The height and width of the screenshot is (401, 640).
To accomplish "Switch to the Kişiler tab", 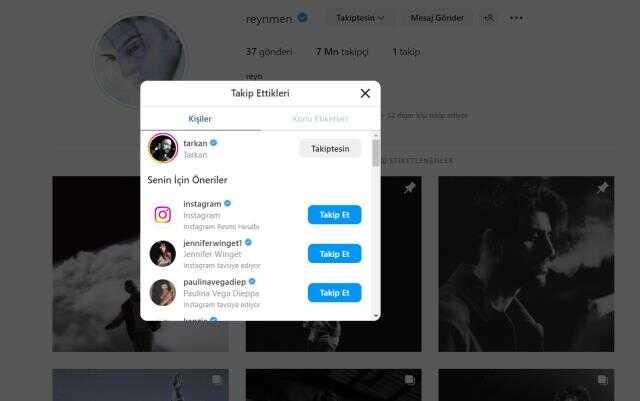I will click(x=200, y=119).
